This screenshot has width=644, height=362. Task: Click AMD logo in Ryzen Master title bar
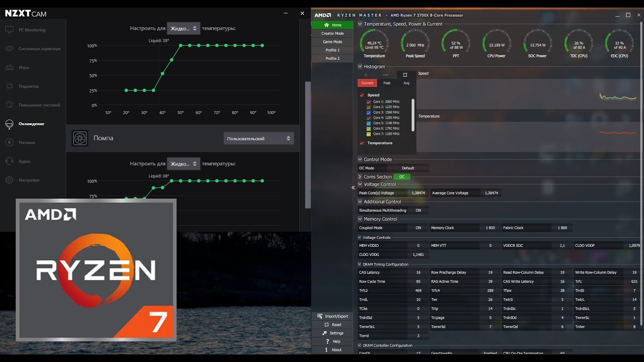(x=323, y=15)
